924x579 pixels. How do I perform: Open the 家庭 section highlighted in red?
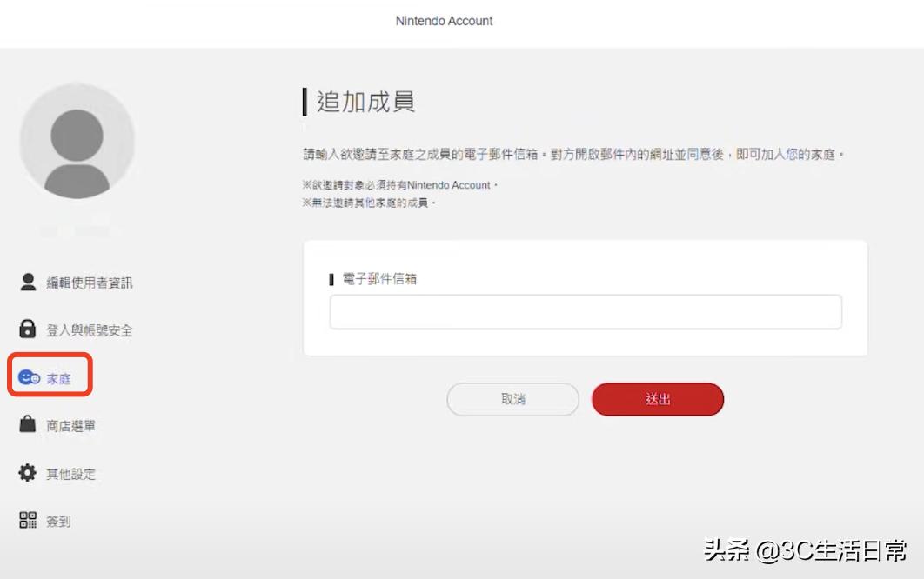pyautogui.click(x=50, y=376)
